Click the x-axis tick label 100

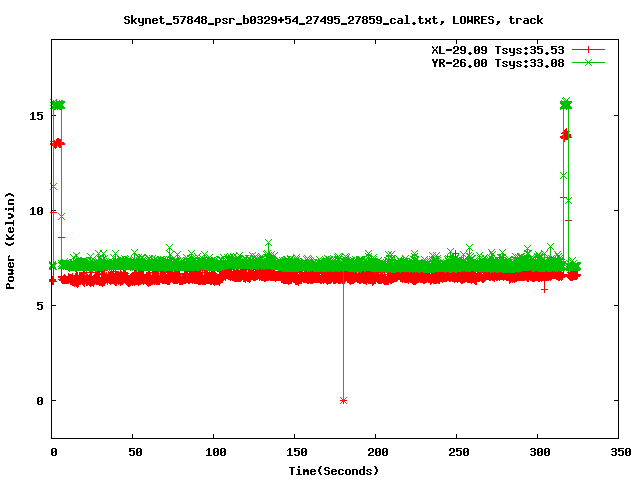216,452
